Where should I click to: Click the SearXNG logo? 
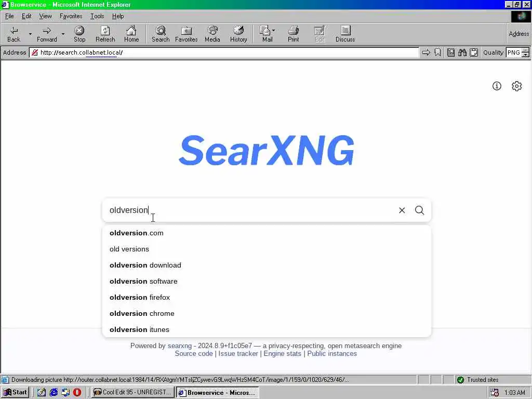pos(267,150)
